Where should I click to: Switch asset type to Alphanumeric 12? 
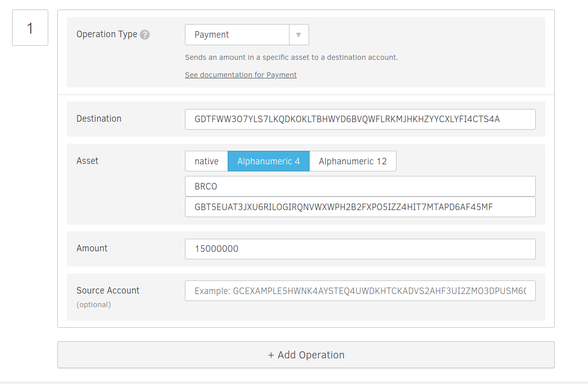pos(353,161)
